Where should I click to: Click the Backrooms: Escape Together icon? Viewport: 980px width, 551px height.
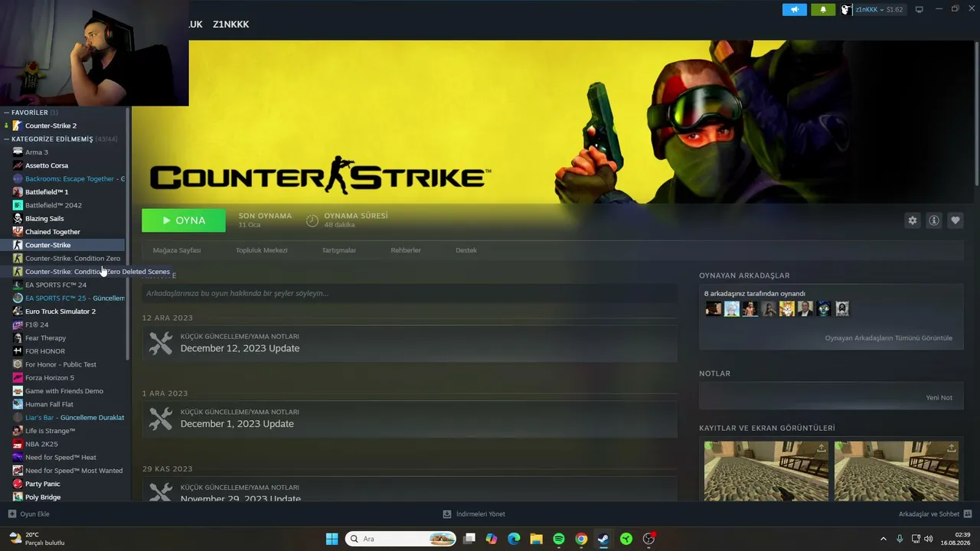[18, 179]
